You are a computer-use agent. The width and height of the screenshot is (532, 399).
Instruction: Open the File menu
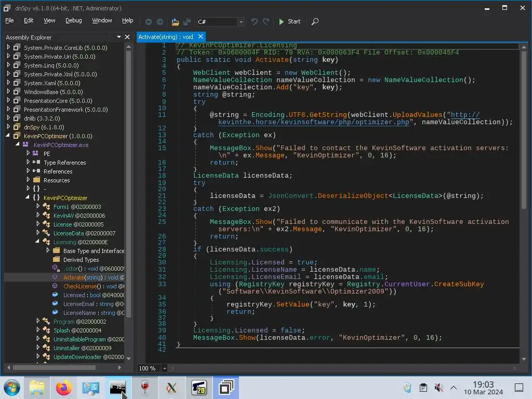click(x=9, y=20)
